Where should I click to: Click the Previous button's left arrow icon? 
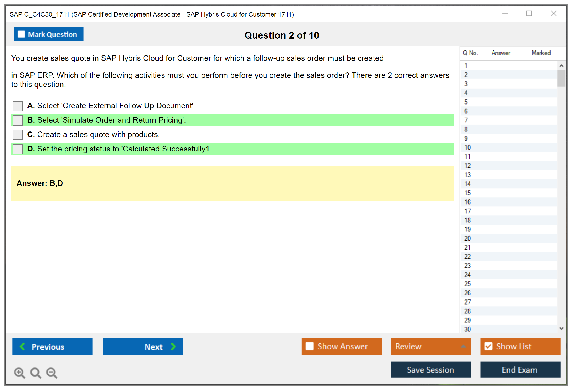click(22, 346)
